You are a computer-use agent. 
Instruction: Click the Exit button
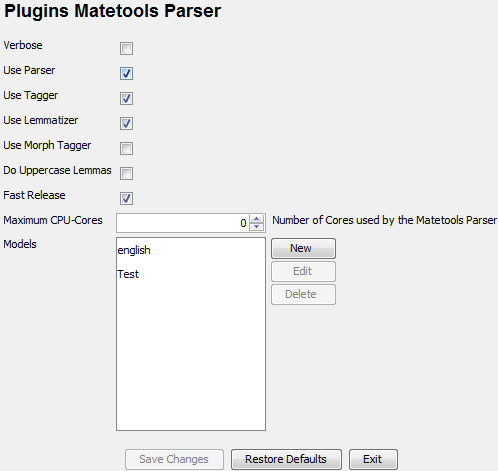point(373,459)
